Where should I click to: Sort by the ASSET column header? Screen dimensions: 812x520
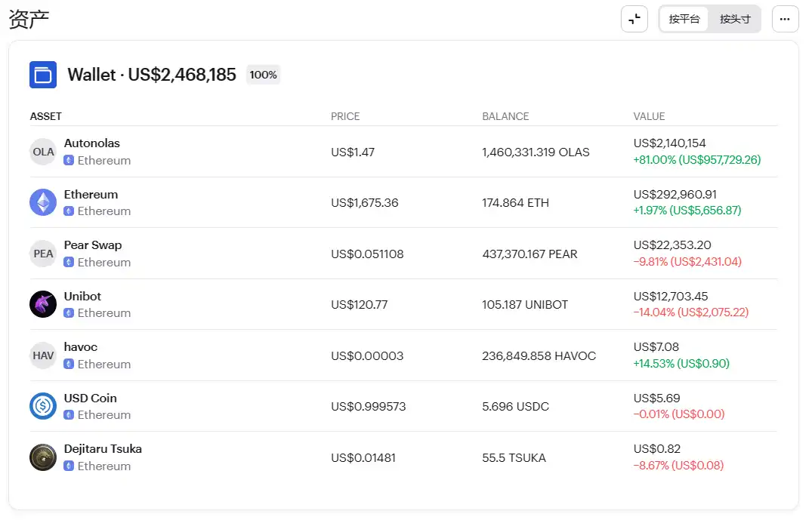(46, 116)
